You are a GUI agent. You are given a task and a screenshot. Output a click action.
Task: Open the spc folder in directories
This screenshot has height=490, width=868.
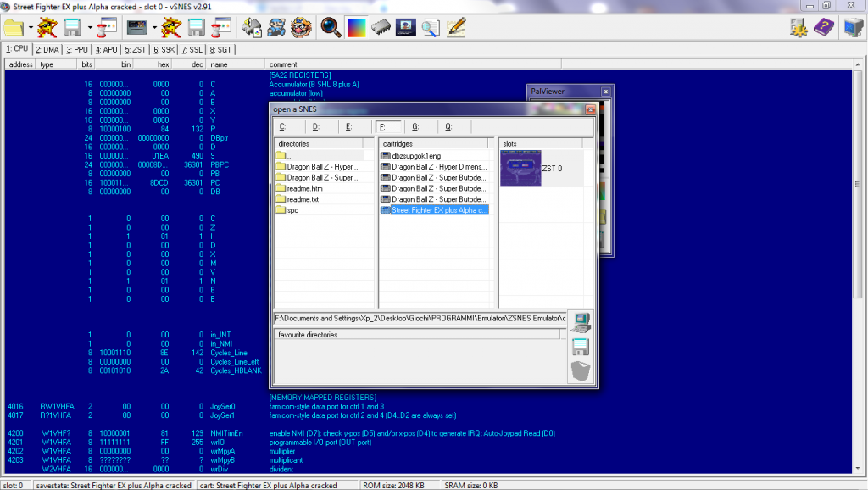(292, 210)
